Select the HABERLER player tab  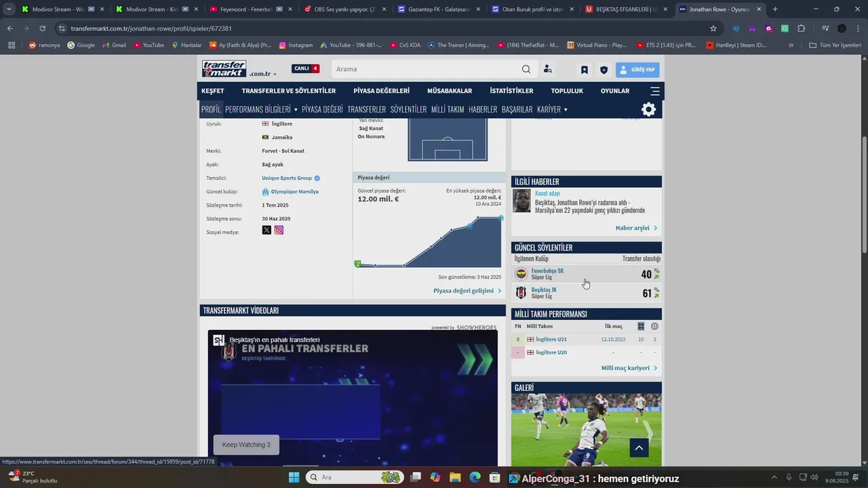pyautogui.click(x=483, y=109)
